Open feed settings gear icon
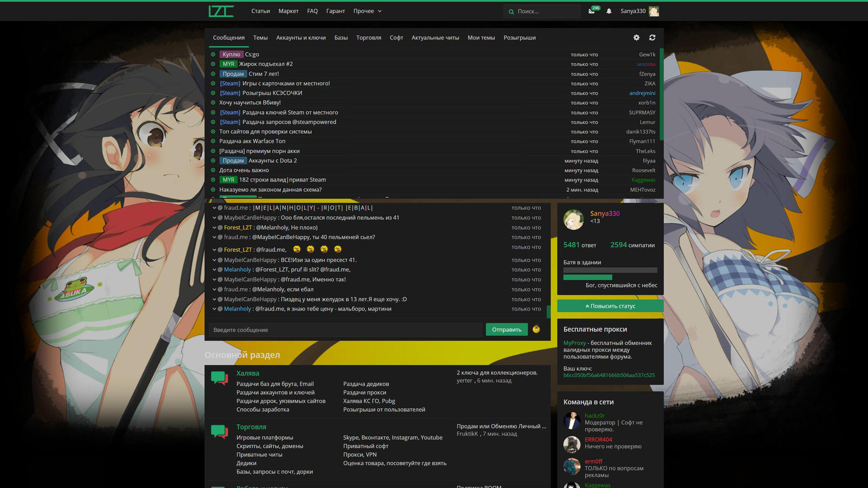 click(x=636, y=38)
